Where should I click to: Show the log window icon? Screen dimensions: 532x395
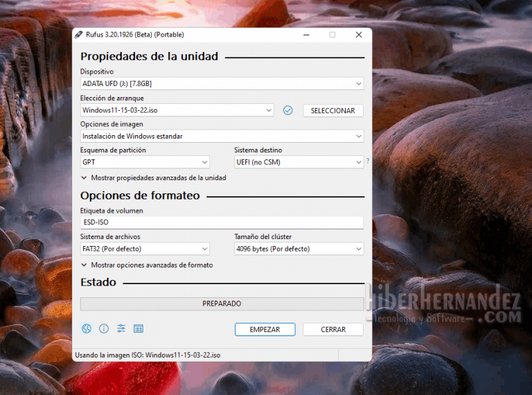coord(139,329)
